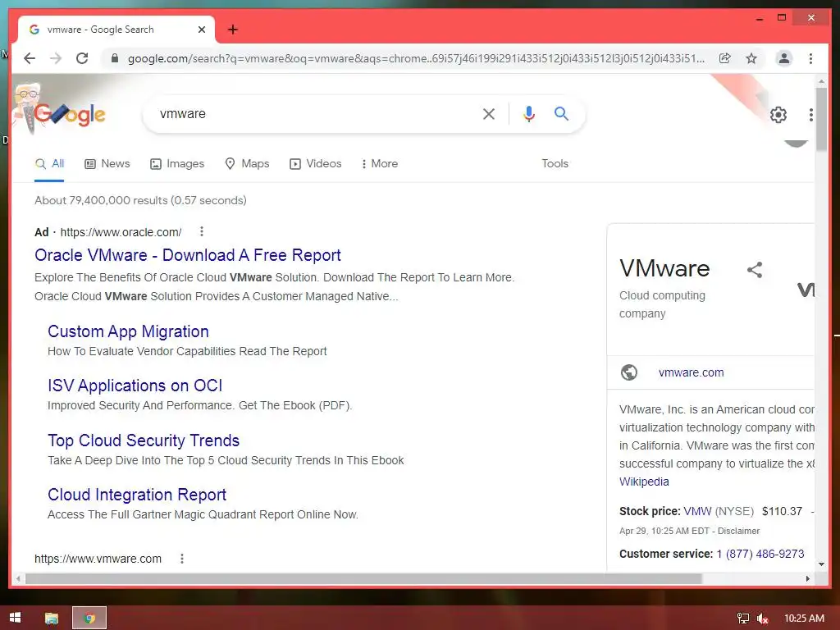Click the About 79,400,000 results text
Viewport: 840px width, 630px height.
pyautogui.click(x=140, y=200)
